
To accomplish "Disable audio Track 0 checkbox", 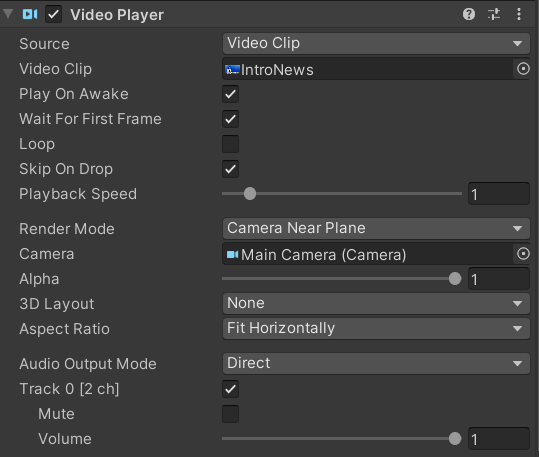I will click(x=230, y=389).
